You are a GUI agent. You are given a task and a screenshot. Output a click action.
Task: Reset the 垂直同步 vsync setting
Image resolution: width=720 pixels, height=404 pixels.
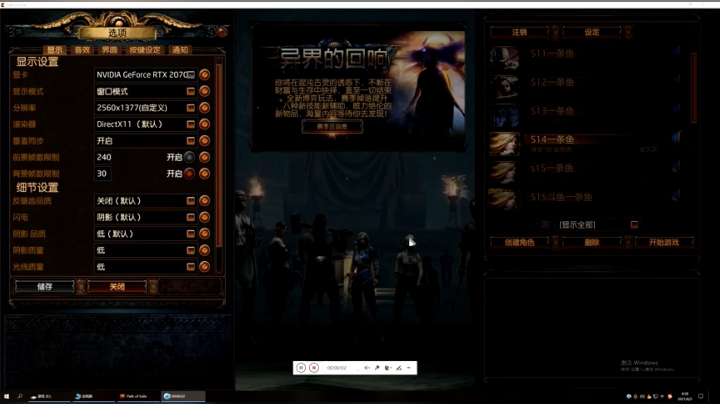click(205, 140)
